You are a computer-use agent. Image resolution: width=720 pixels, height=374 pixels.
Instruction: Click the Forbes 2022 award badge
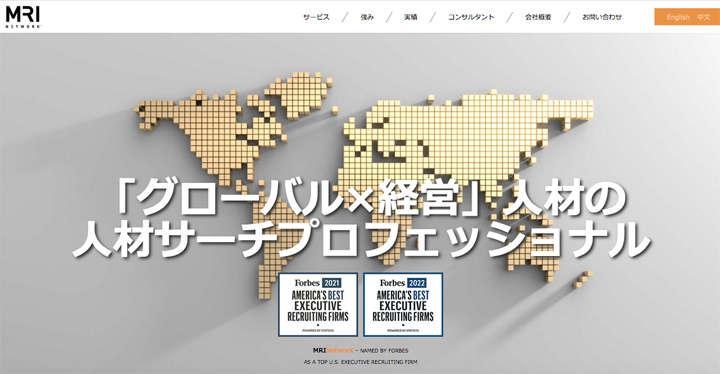click(403, 305)
